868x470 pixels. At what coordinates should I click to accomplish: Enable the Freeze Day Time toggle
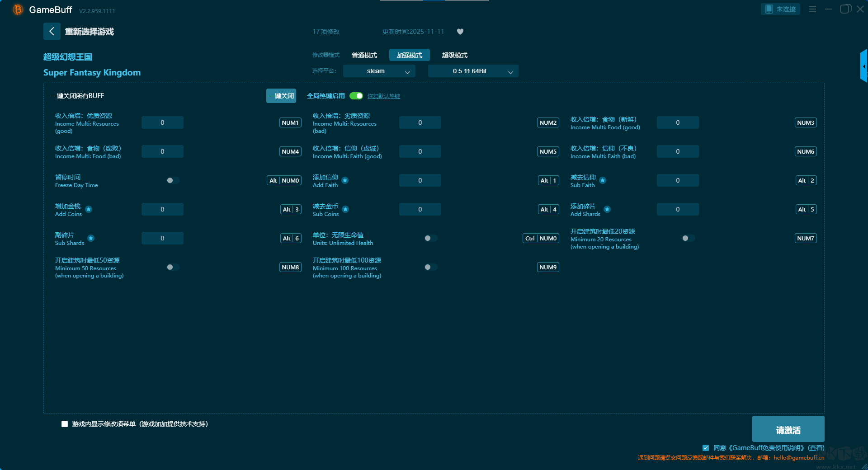pos(173,180)
